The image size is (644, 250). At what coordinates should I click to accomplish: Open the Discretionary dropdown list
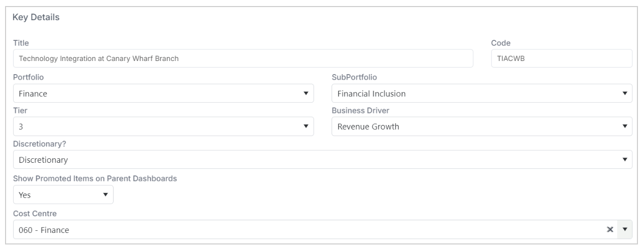click(323, 159)
